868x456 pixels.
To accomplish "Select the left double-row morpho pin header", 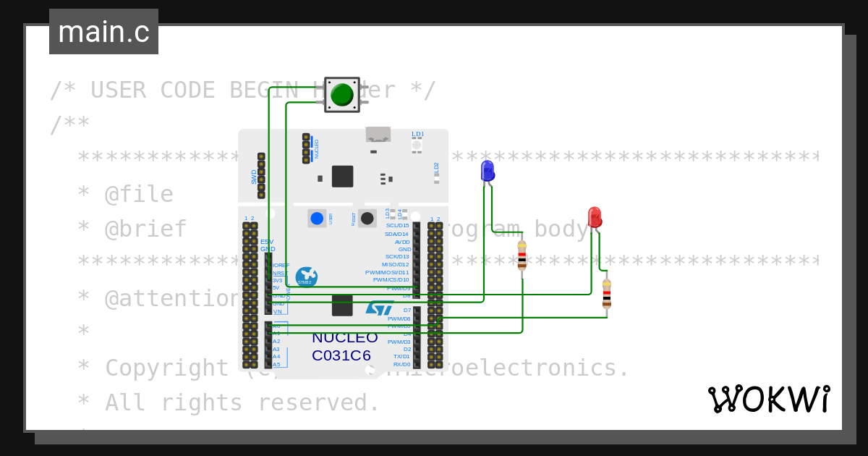I will click(x=250, y=295).
